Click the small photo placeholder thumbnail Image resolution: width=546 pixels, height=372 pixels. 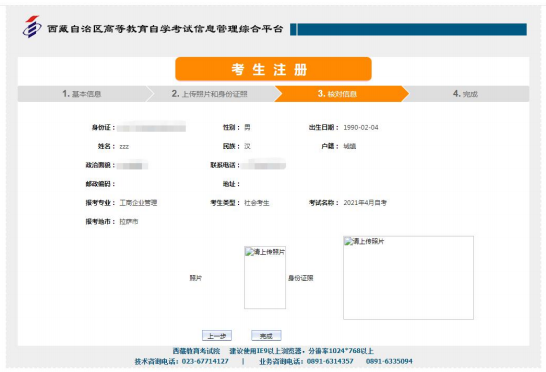tap(265, 278)
